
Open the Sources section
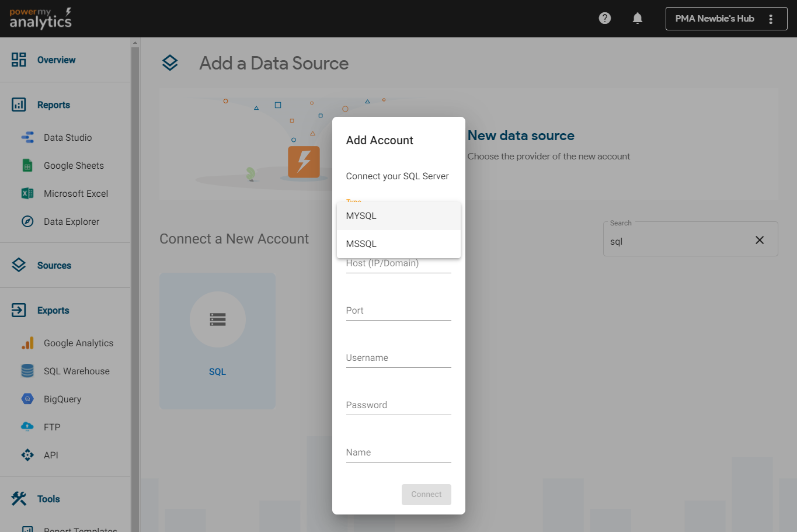(54, 266)
